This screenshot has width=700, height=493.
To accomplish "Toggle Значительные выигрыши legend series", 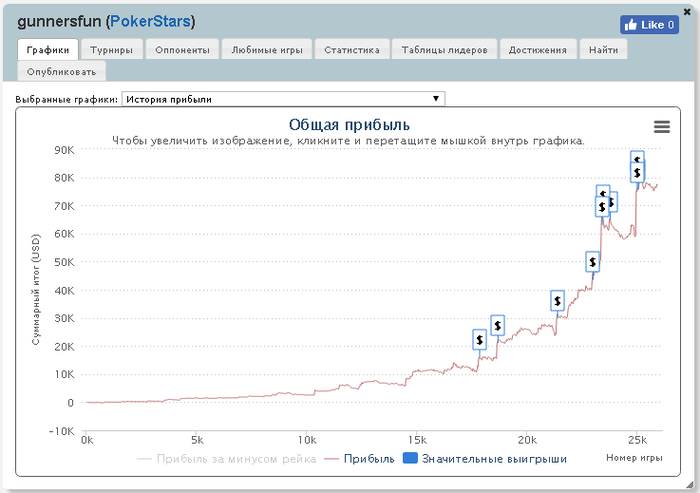I will (x=485, y=459).
